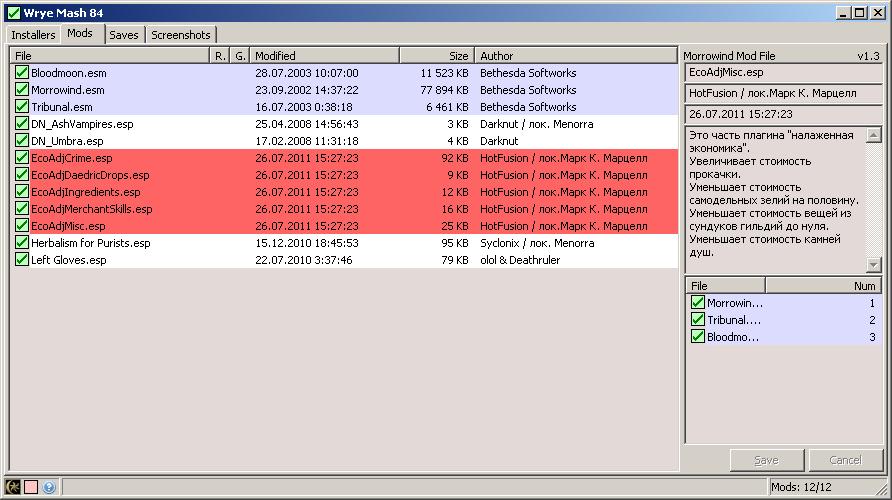Uncheck Bloodmoon.esm in the mods list
892x500 pixels.
[x=22, y=73]
